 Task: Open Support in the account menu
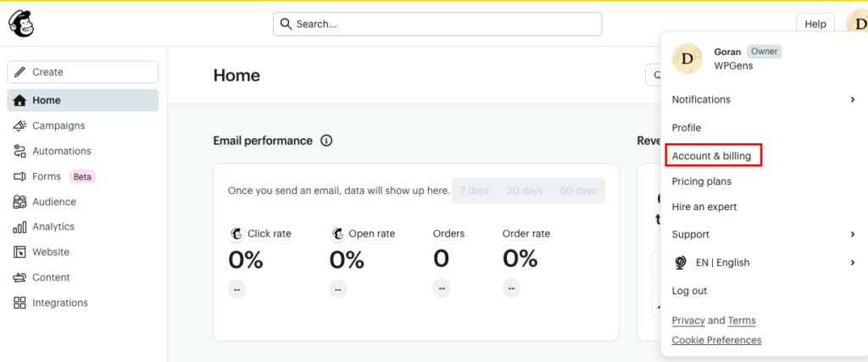point(765,235)
